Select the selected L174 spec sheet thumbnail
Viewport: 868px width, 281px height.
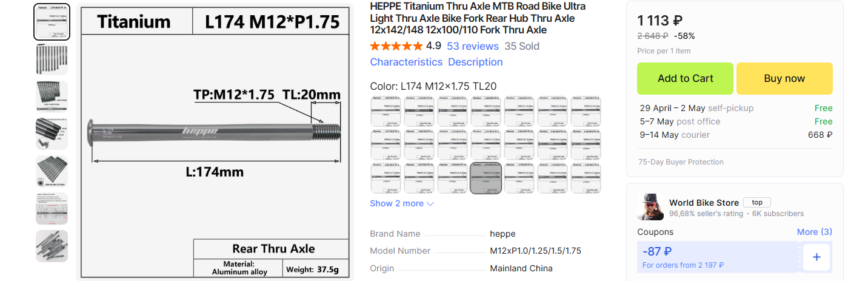point(52,22)
